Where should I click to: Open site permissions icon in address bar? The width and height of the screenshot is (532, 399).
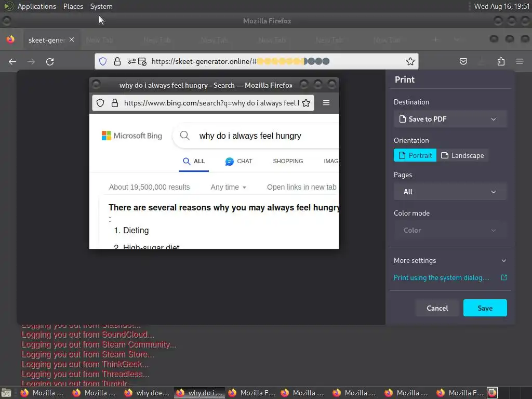click(132, 61)
